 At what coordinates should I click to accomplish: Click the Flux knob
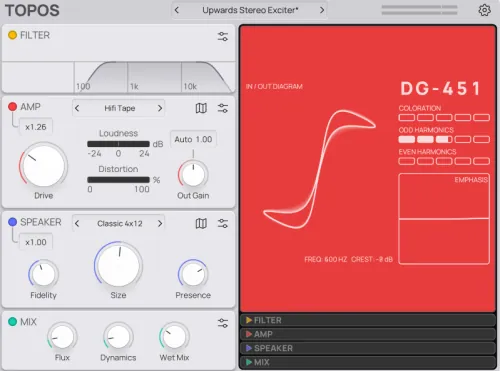tap(62, 337)
